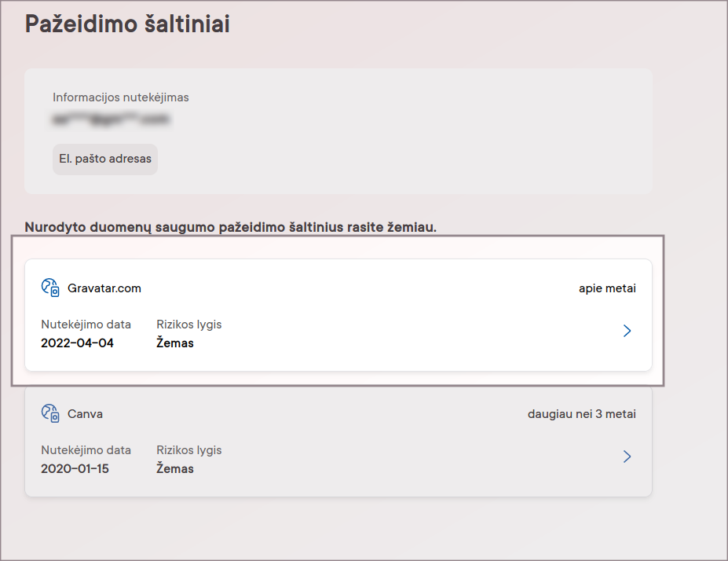Click the 'apie metai' time label

click(607, 288)
